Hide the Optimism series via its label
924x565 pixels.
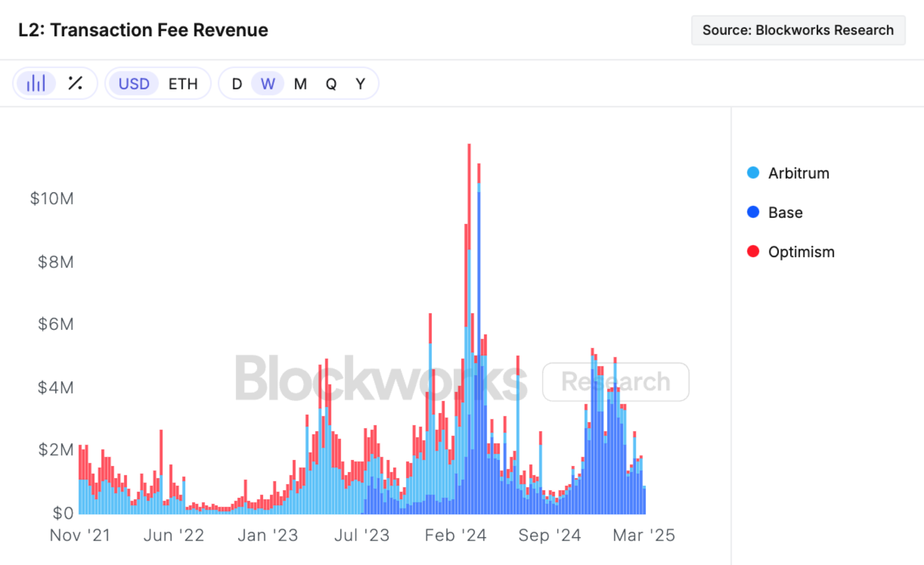tap(801, 252)
